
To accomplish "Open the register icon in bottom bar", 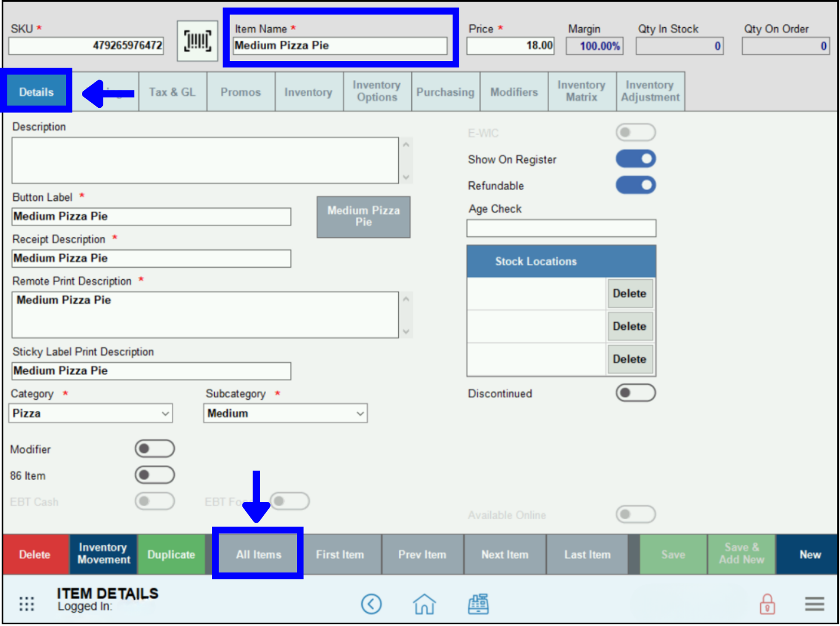I will [x=478, y=603].
